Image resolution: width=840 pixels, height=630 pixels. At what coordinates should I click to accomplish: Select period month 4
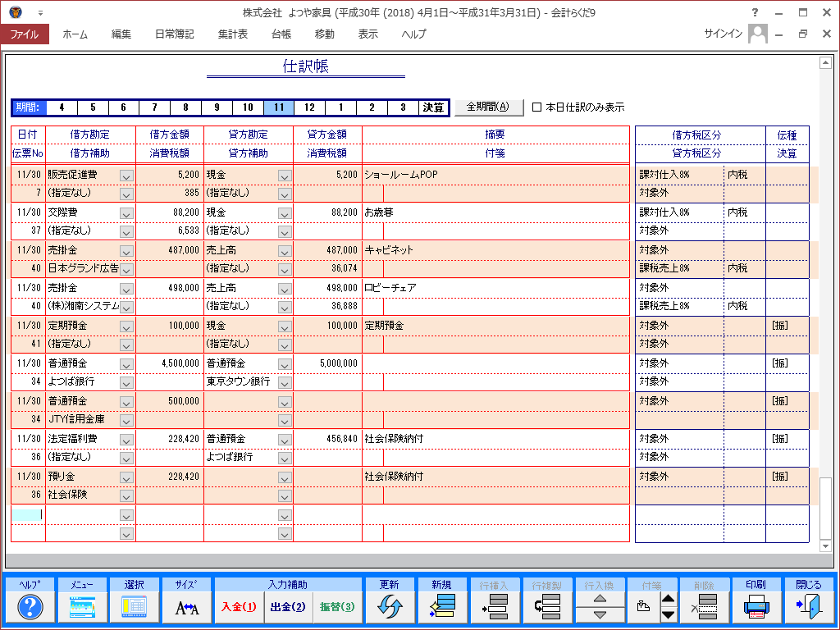(62, 107)
